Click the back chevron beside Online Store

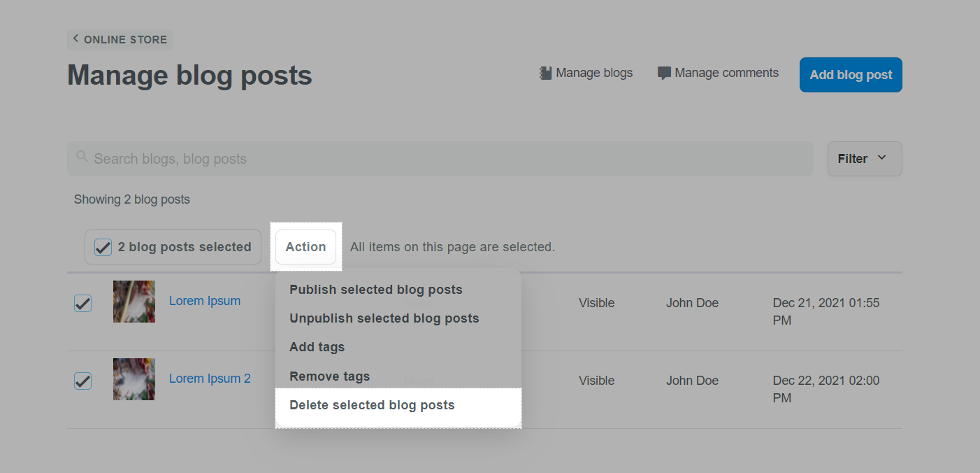click(75, 39)
